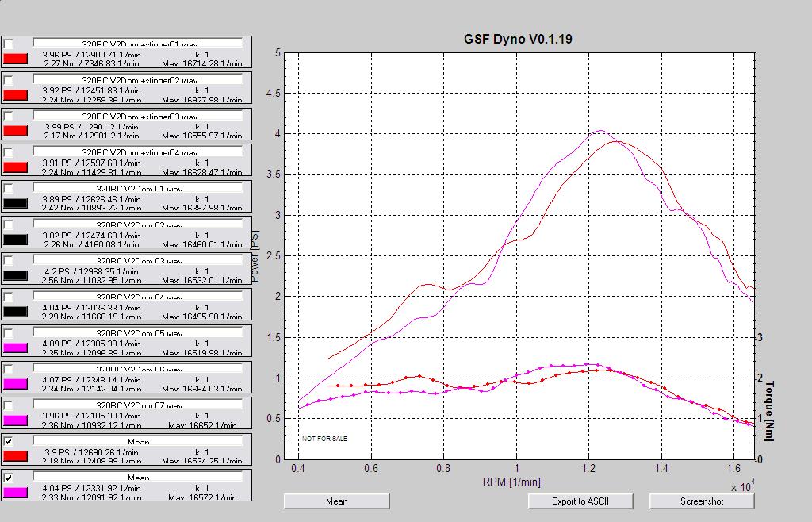Screen dimensions: 812x522
Task: Enable the V2Dom 01.wav run checkbox
Action: pyautogui.click(x=8, y=188)
